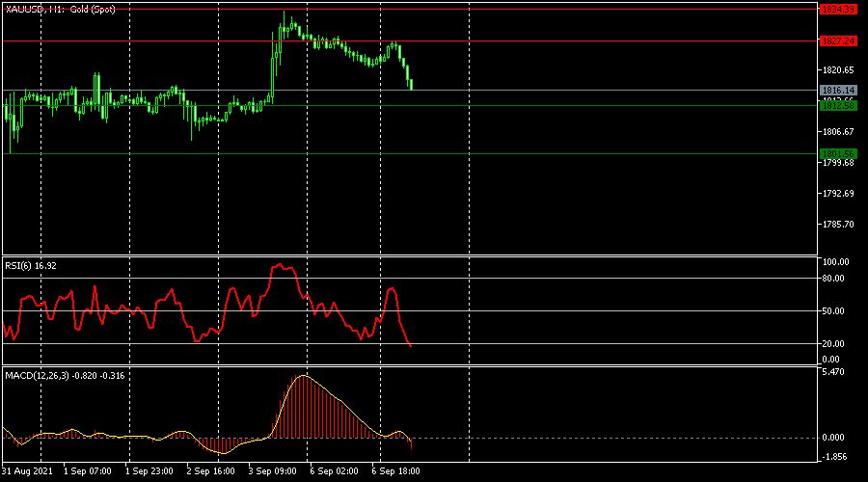
Task: Click the RSI 20.00 level value
Action: click(833, 343)
